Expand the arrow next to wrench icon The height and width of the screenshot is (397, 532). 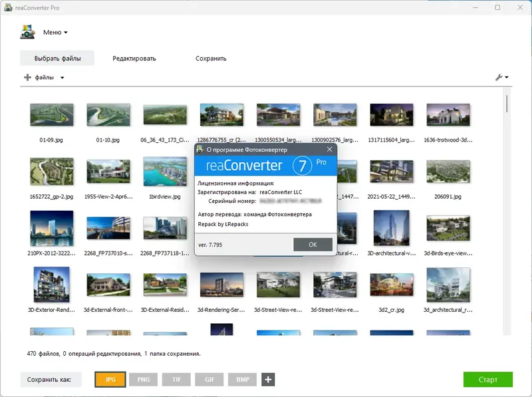507,77
